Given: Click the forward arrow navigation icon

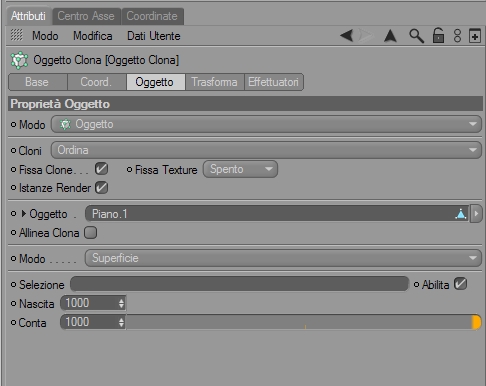Looking at the screenshot, I should pos(366,35).
